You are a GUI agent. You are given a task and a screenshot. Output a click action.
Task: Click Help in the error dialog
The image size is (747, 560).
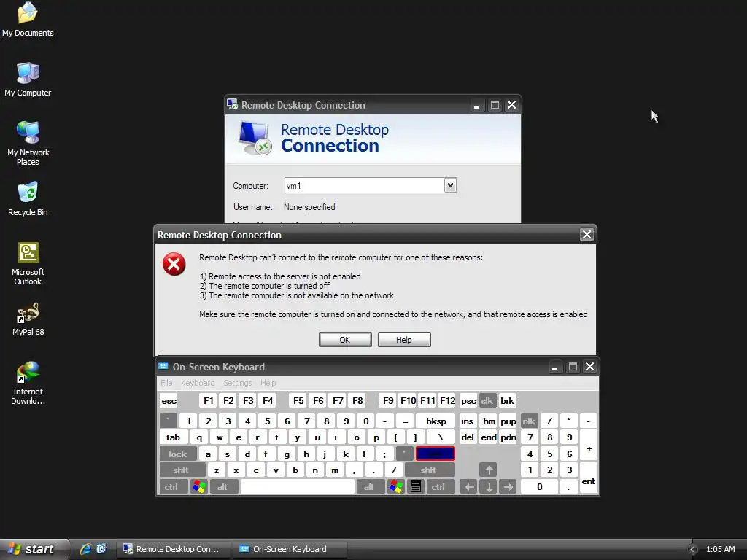(404, 340)
